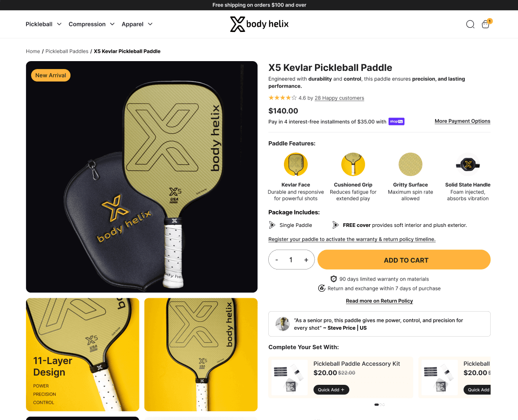Open the search icon in header
The width and height of the screenshot is (518, 420).
pos(470,24)
